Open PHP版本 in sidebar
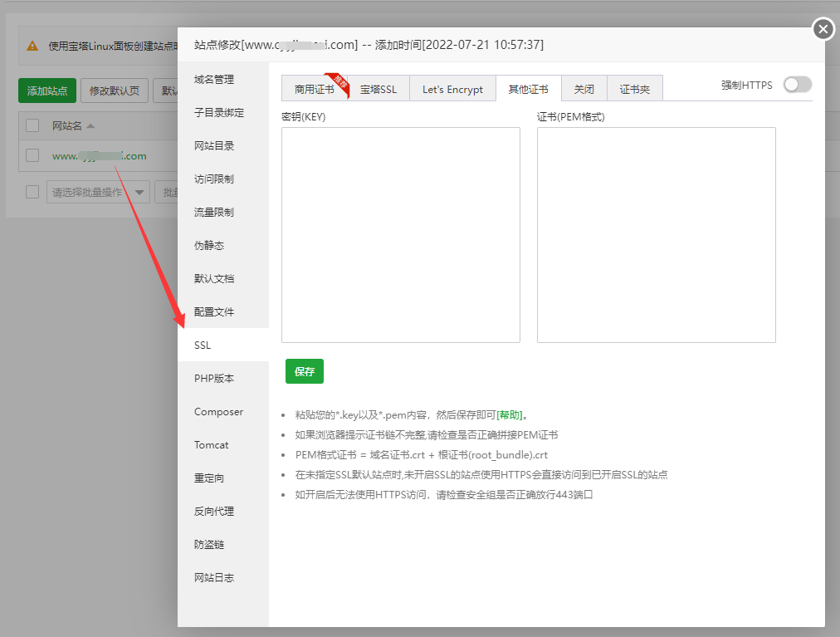Image resolution: width=840 pixels, height=637 pixels. pyautogui.click(x=223, y=379)
